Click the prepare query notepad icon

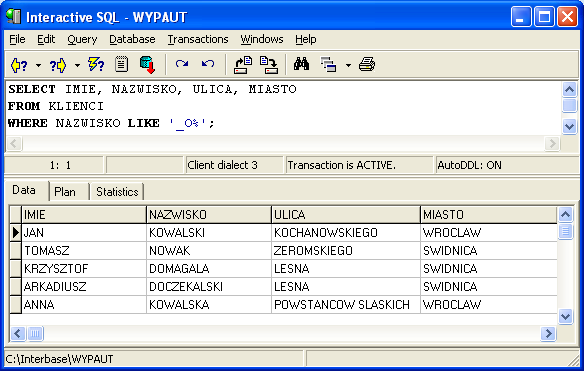(121, 64)
